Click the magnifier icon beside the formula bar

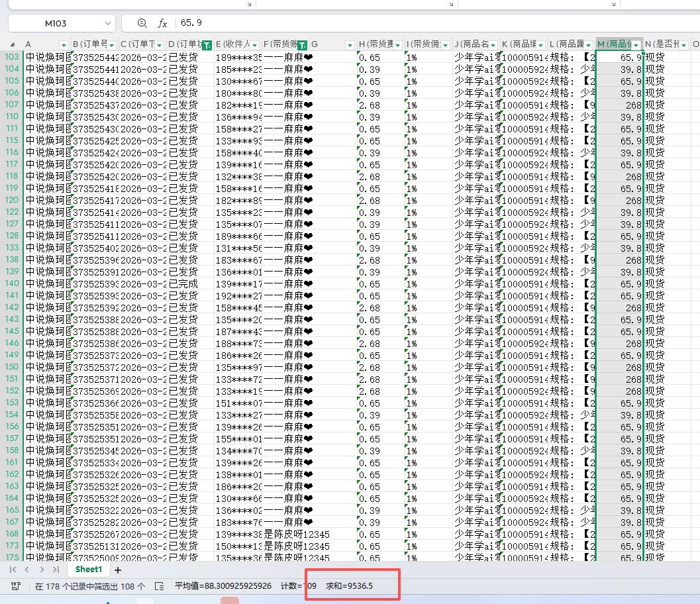click(x=142, y=23)
